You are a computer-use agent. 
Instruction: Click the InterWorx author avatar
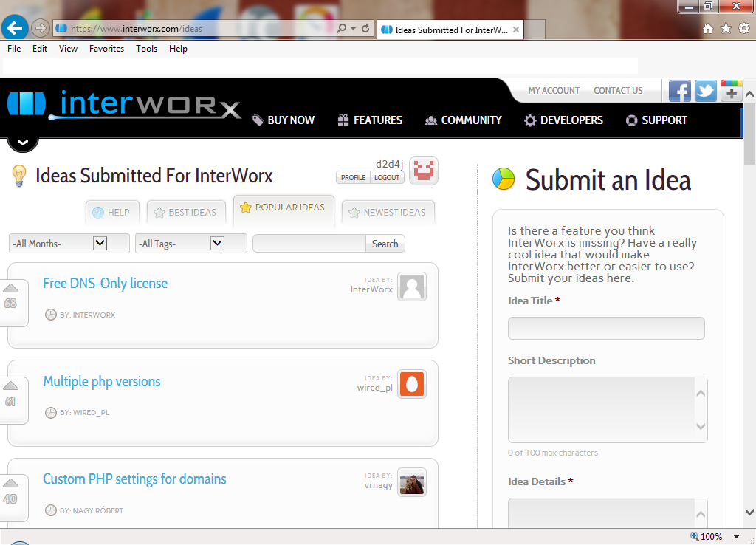412,287
